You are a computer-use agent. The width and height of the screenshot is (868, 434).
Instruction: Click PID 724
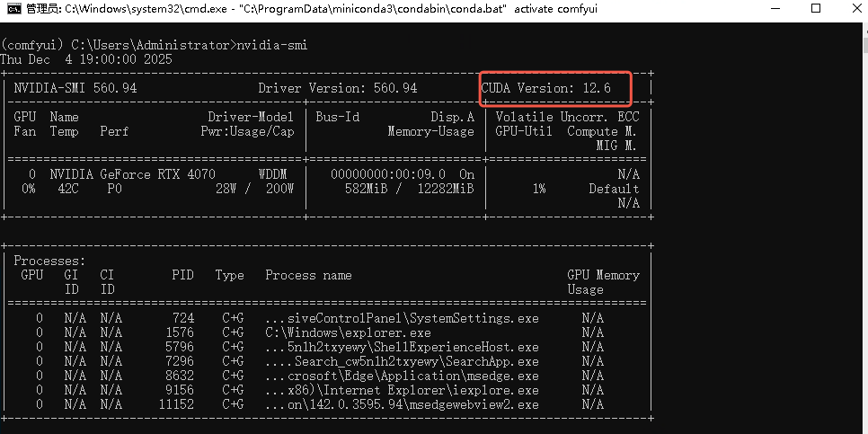[x=183, y=318]
